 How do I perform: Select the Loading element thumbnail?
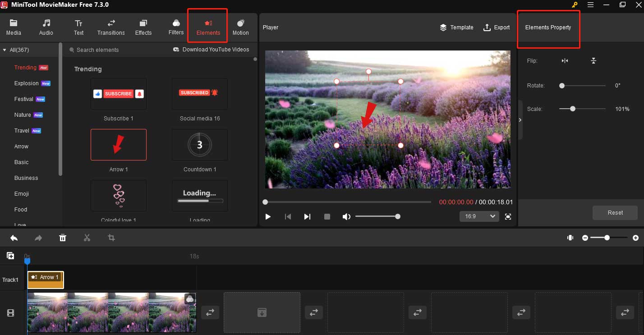(200, 196)
